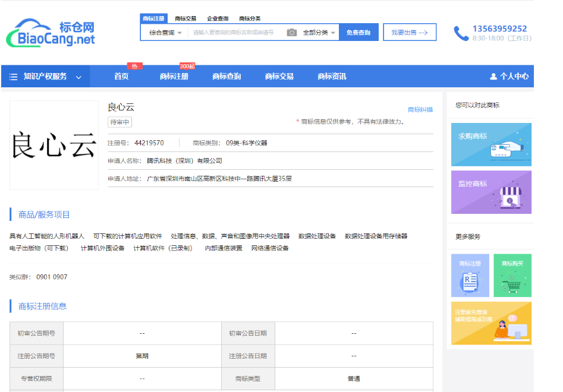The image size is (563, 392).
Task: Open the yellow 注册前先查询 banner
Action: [491, 323]
